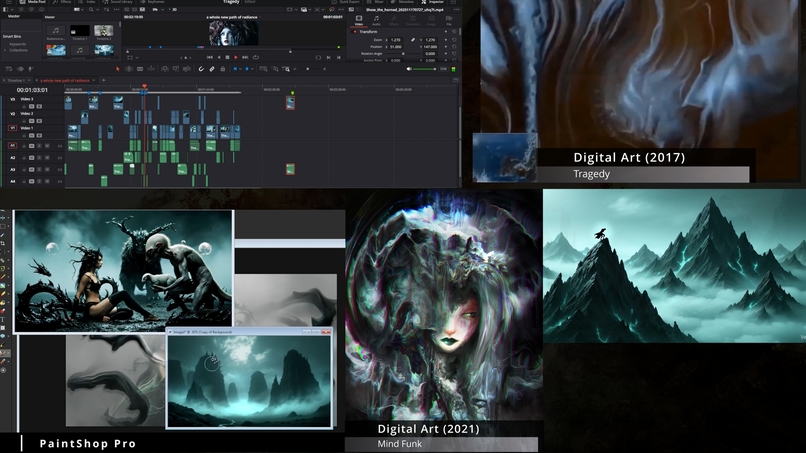This screenshot has height=453, width=806.
Task: Click the Insert Clip toolbar icon
Action: coord(164,69)
